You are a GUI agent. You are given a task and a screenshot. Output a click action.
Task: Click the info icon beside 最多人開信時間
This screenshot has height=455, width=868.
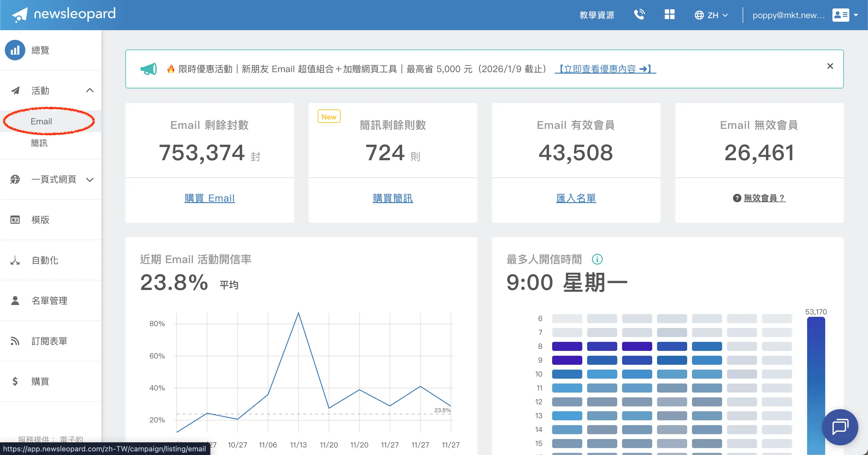(x=597, y=259)
